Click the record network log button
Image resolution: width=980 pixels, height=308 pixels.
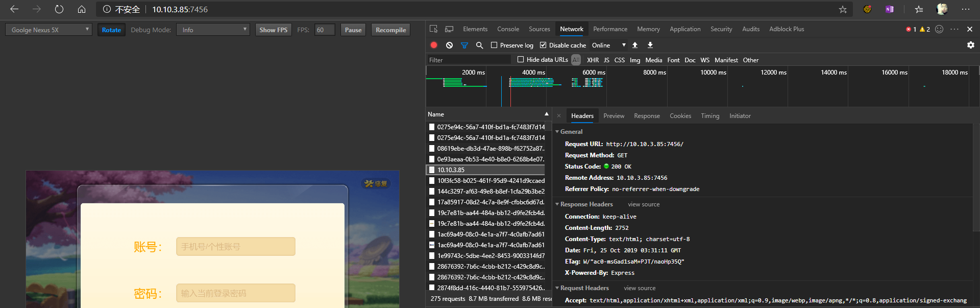[434, 45]
